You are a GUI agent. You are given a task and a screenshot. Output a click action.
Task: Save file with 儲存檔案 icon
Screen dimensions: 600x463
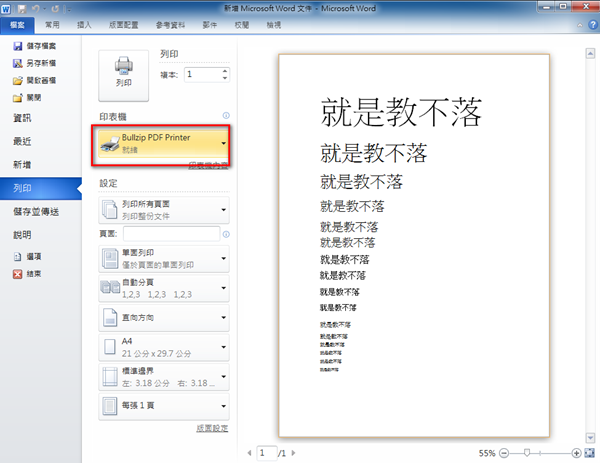(34, 46)
